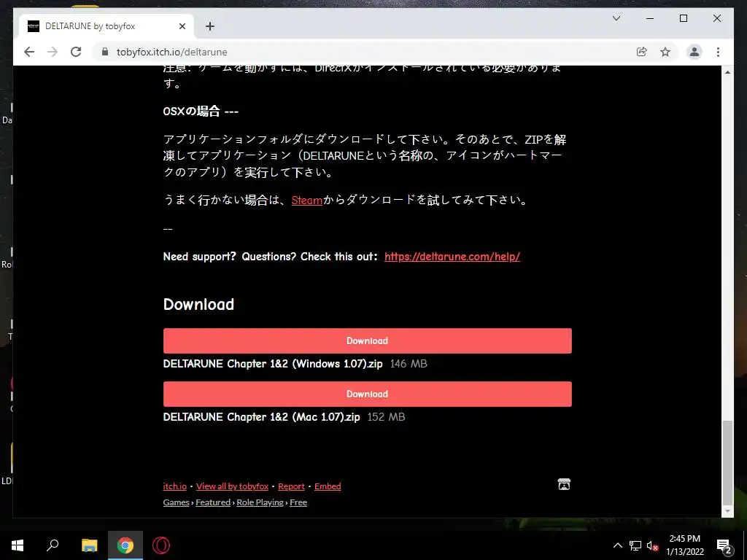747x560 pixels.
Task: Click the 'DELTARUNE Chapter 1&2 (Windows 1.07).zip' filename
Action: (x=273, y=364)
